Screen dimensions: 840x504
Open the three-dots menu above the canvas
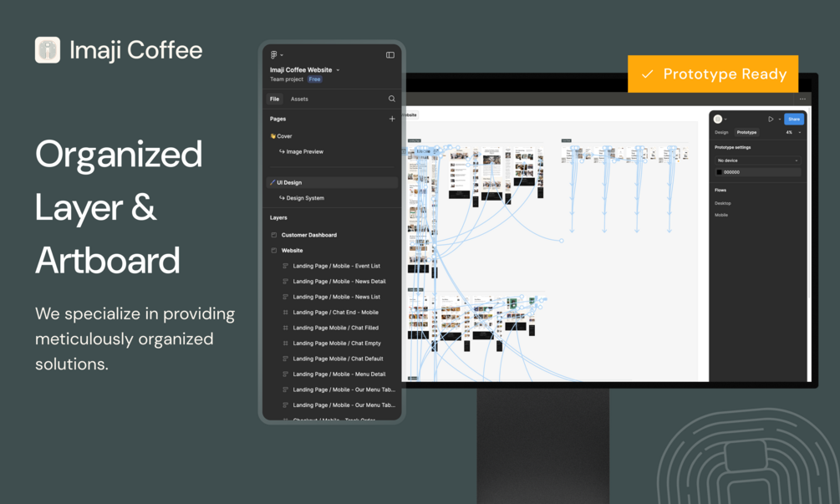802,99
